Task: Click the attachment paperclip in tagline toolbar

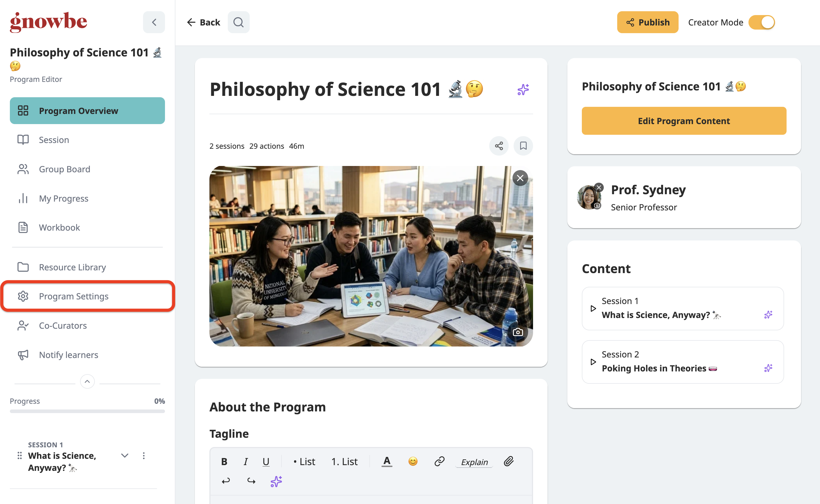Action: pos(509,461)
